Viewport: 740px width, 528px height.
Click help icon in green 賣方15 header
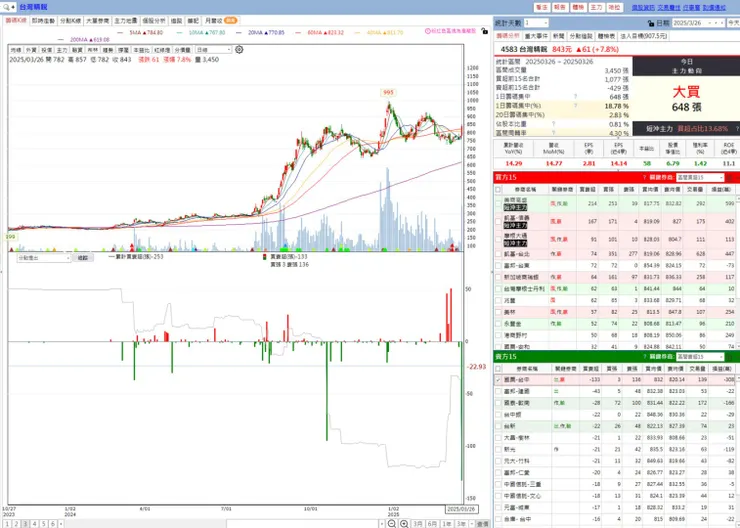(644, 357)
